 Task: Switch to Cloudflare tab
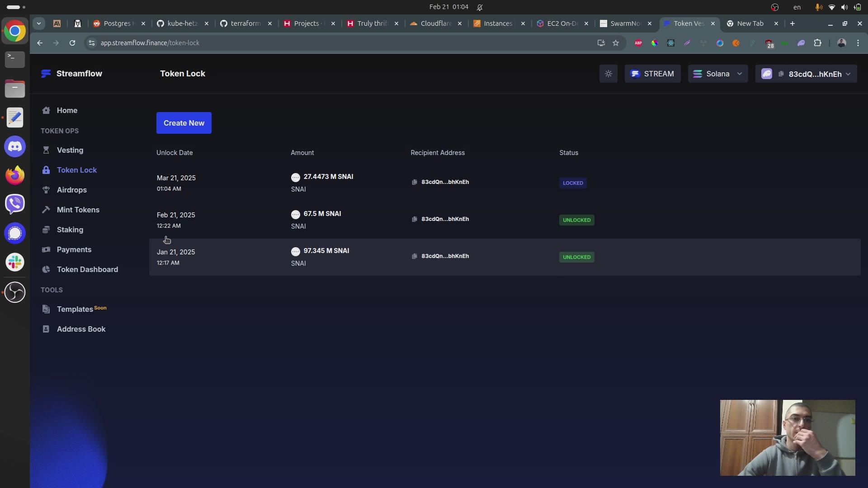click(435, 23)
